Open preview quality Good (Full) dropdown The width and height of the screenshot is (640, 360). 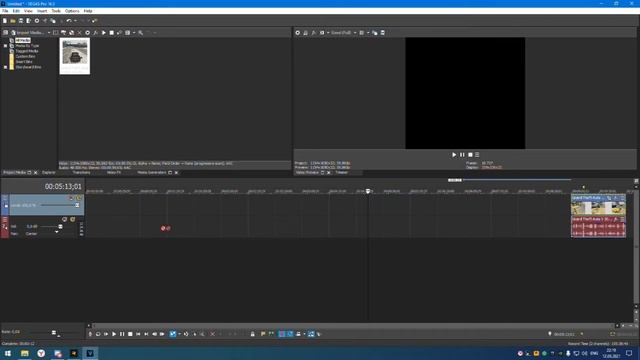(355, 33)
